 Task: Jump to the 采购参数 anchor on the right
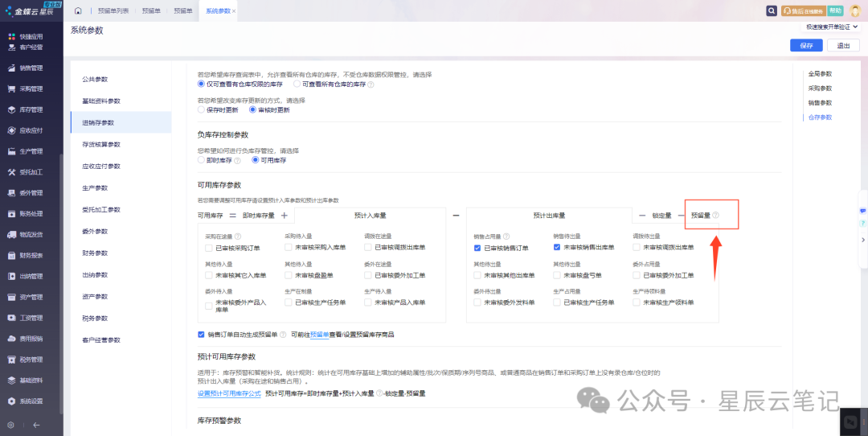click(820, 88)
